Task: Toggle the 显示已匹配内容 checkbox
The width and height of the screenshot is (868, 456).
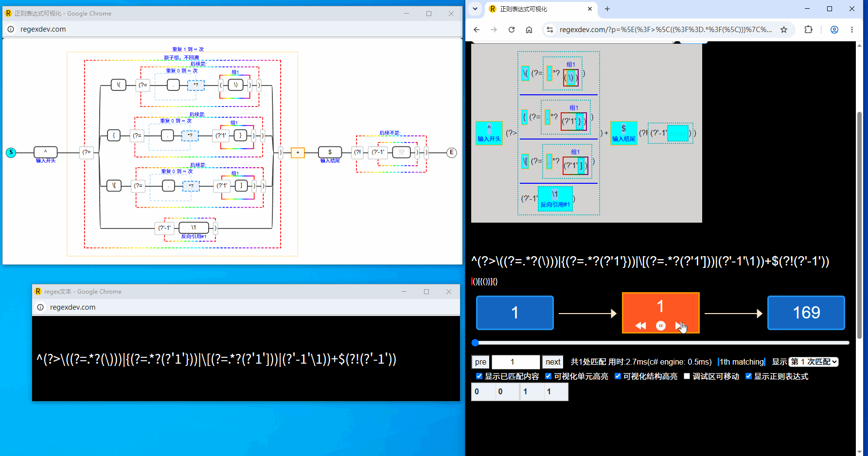Action: (479, 376)
